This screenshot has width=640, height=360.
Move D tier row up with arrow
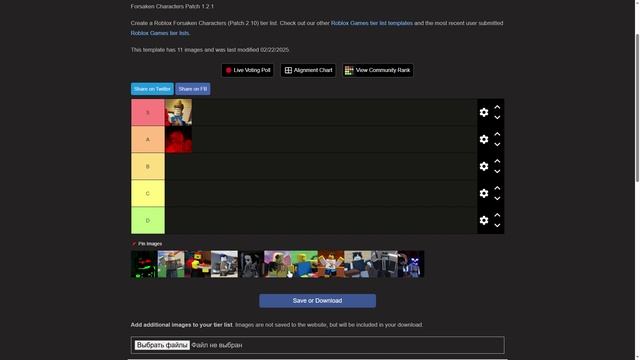pyautogui.click(x=497, y=215)
